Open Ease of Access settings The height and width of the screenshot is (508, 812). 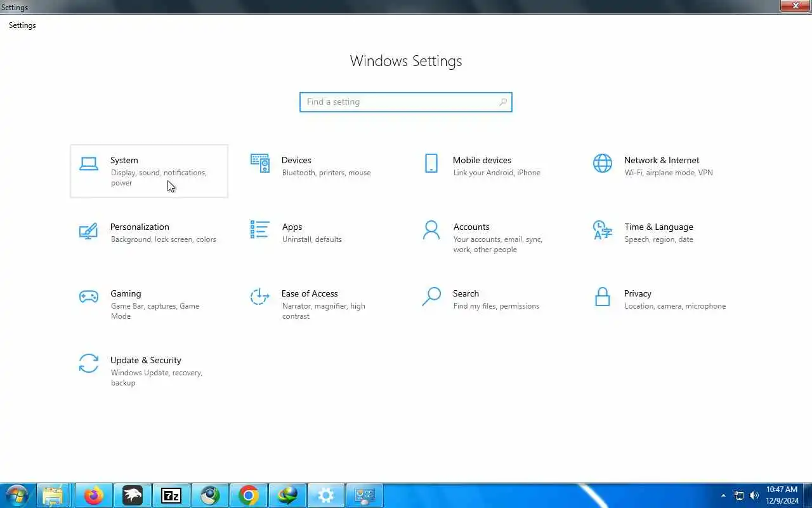pos(320,304)
